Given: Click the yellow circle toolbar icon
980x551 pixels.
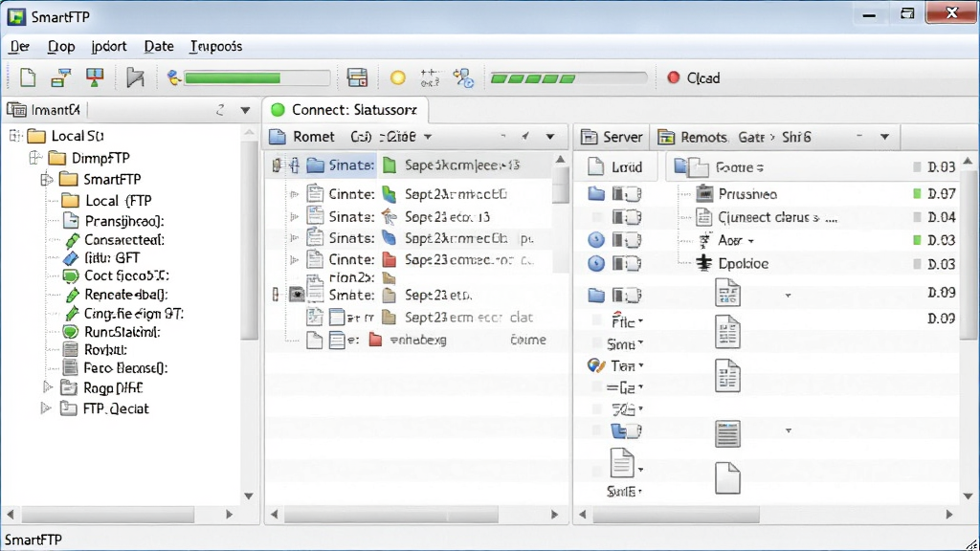Looking at the screenshot, I should (x=397, y=78).
